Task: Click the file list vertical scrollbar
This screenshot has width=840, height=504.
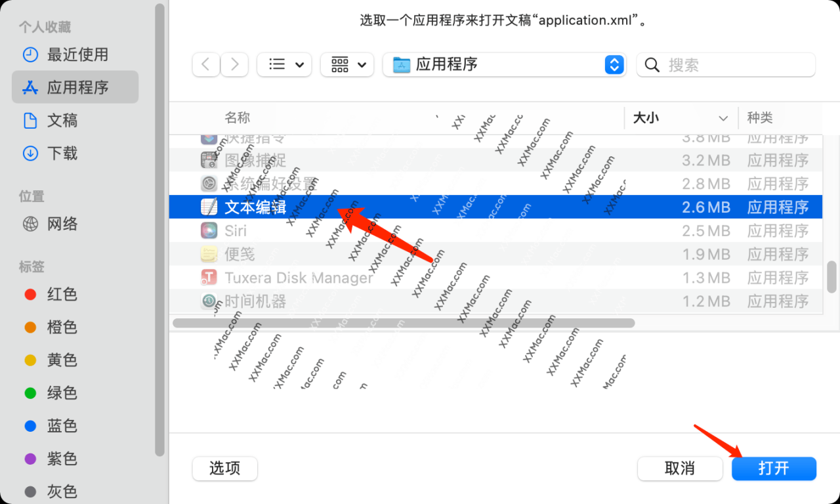Action: coord(831,276)
